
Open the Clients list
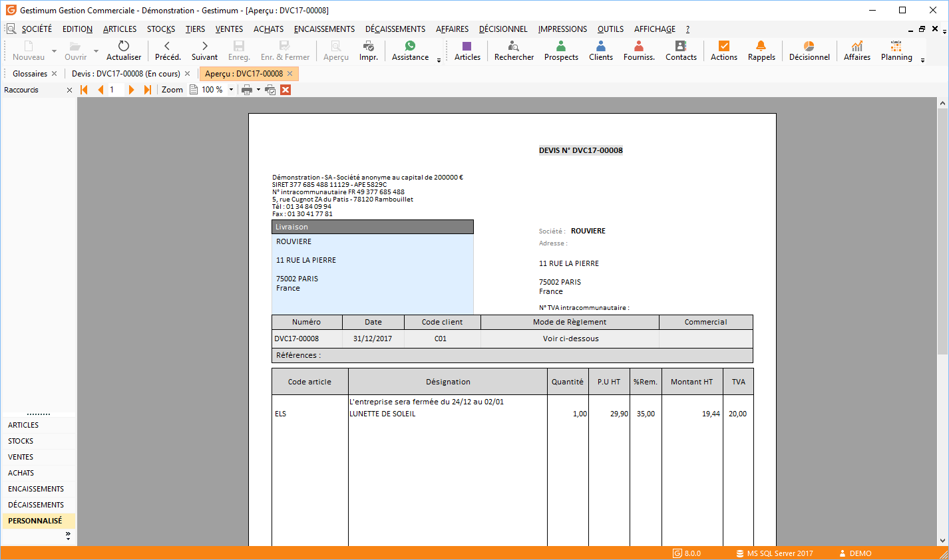tap(601, 51)
